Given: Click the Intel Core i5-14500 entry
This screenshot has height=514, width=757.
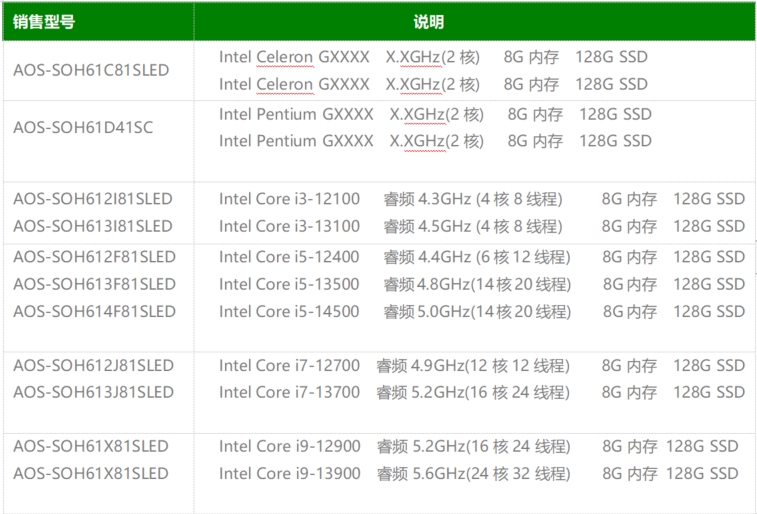Looking at the screenshot, I should click(x=289, y=311).
